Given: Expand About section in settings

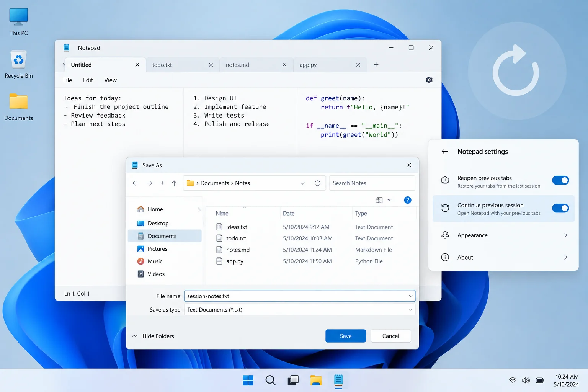Looking at the screenshot, I should click(x=504, y=257).
